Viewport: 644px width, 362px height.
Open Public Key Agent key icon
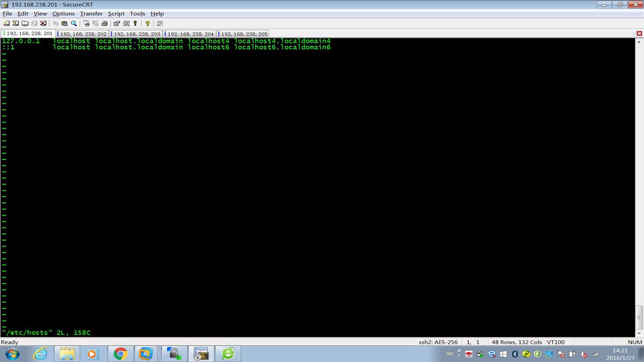click(135, 24)
